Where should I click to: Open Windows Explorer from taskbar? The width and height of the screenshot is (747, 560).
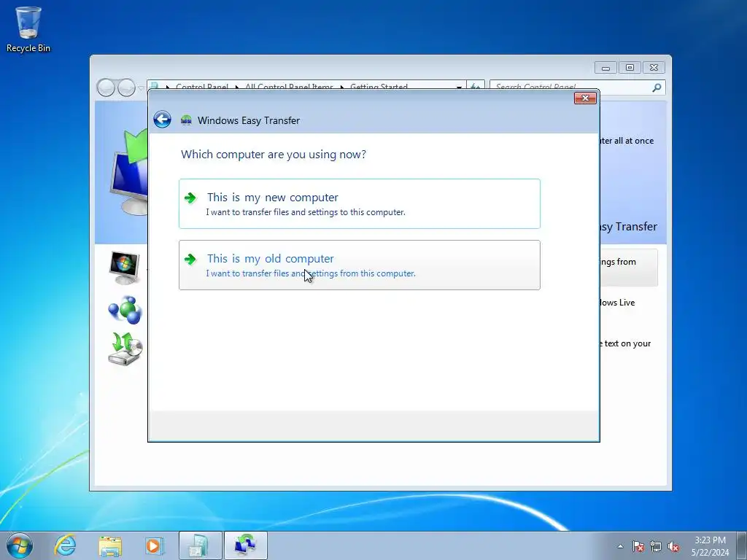(x=110, y=545)
